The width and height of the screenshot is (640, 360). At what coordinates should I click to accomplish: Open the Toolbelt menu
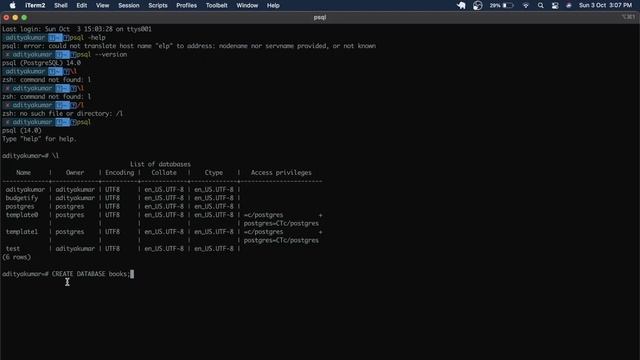click(x=216, y=5)
